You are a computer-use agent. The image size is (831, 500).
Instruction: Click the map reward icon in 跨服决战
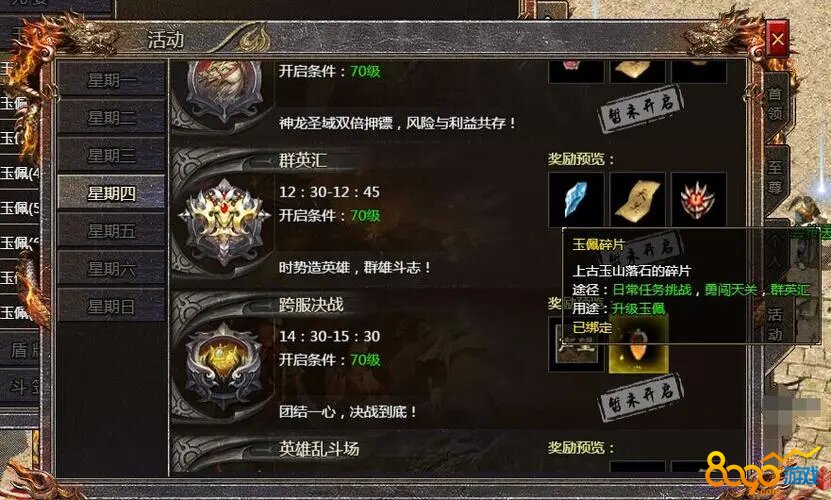click(576, 345)
